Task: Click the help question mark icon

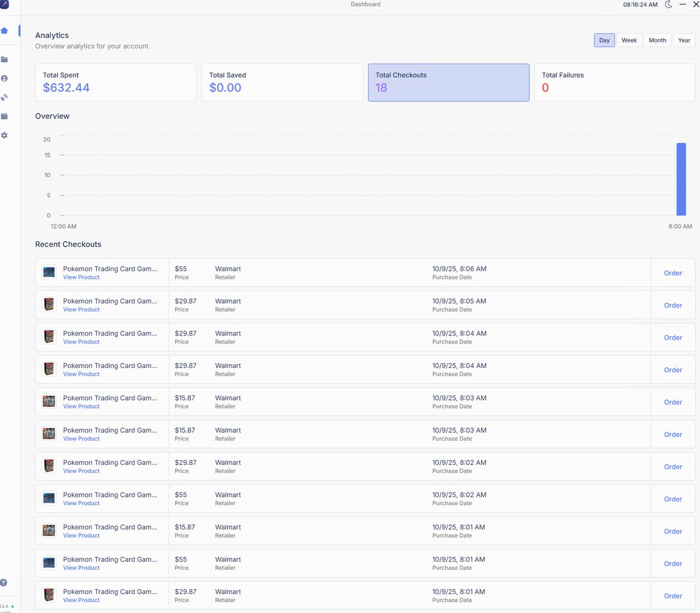Action: click(3, 583)
